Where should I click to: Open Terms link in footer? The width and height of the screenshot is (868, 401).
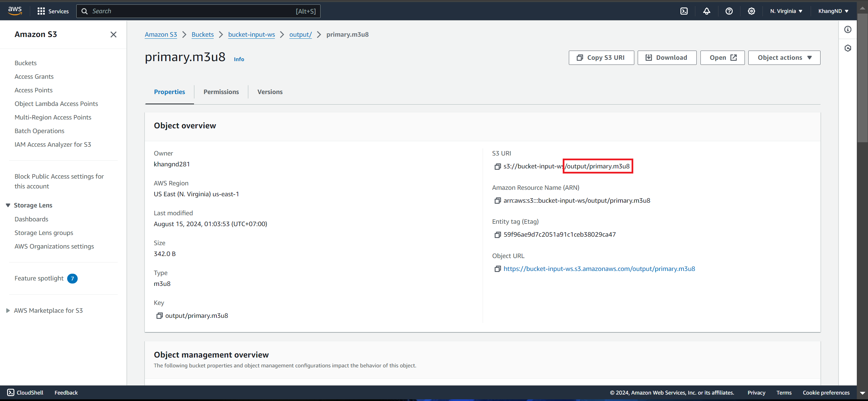(784, 393)
